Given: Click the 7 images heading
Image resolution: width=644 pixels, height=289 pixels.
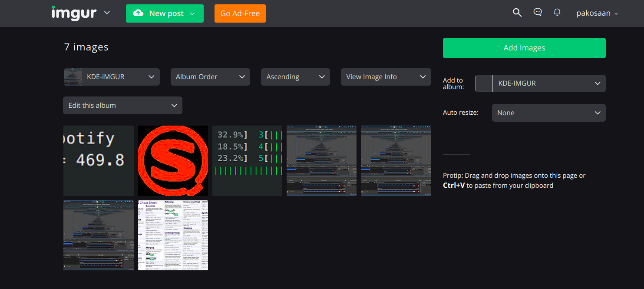Looking at the screenshot, I should 86,47.
